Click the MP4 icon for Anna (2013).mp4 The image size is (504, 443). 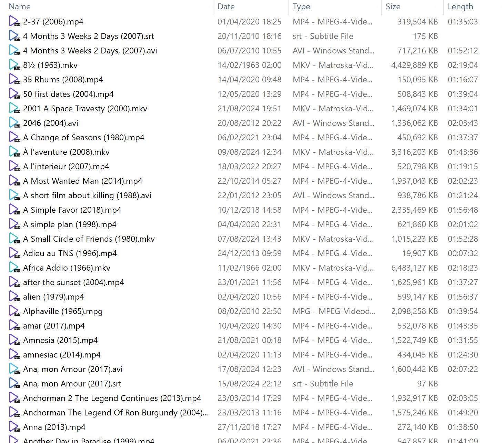pyautogui.click(x=14, y=427)
